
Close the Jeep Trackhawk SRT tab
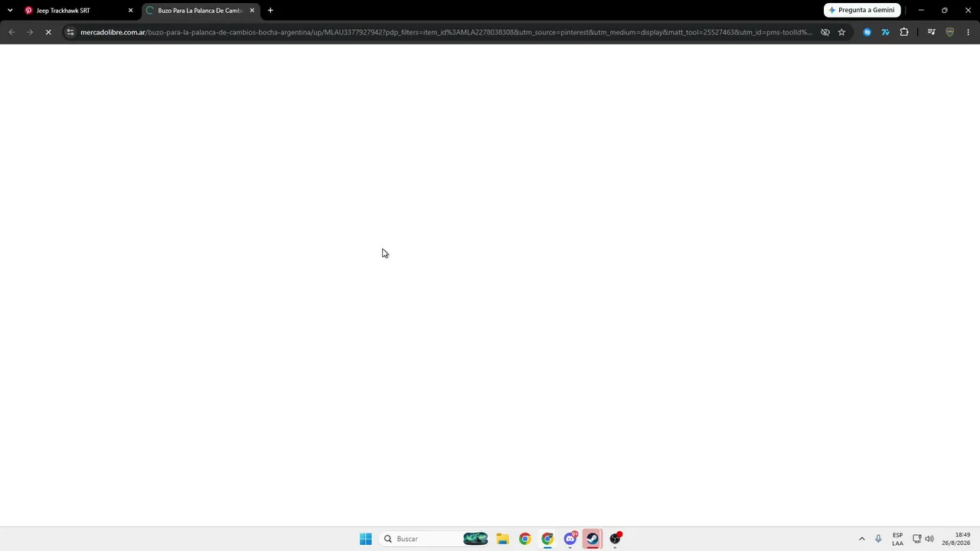(130, 11)
